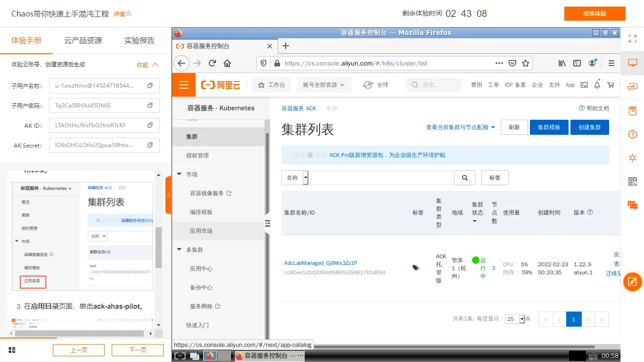This screenshot has width=644, height=362.
Task: Click the 创建集群 button
Action: tap(590, 127)
